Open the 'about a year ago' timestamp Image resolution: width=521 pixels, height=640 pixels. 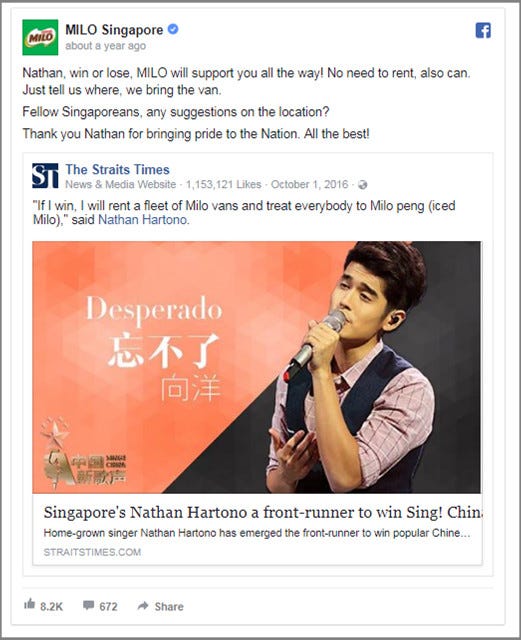(x=105, y=46)
